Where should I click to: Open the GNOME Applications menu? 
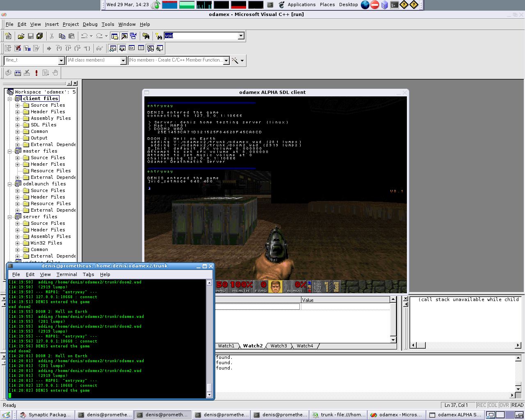(x=301, y=5)
